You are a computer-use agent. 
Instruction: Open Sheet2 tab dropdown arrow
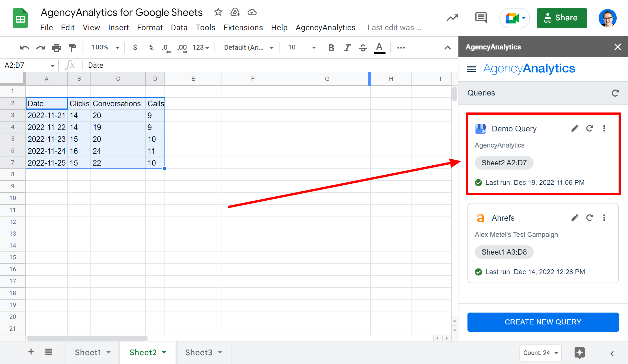click(x=164, y=352)
